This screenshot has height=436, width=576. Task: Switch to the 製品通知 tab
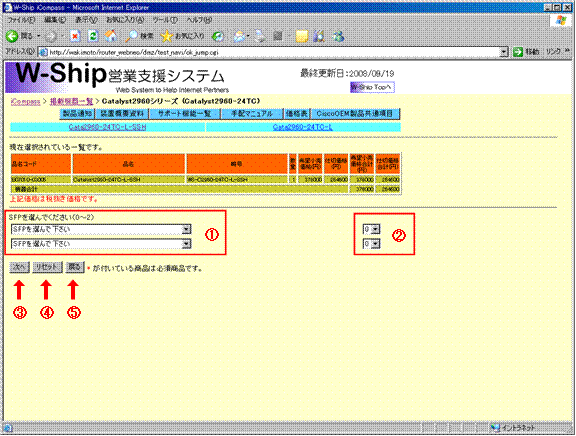[x=77, y=114]
